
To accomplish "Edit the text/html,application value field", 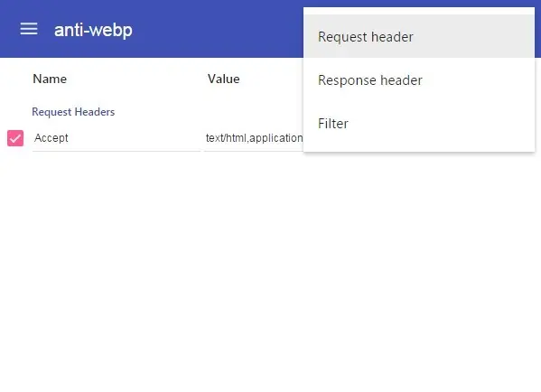I will (x=254, y=138).
